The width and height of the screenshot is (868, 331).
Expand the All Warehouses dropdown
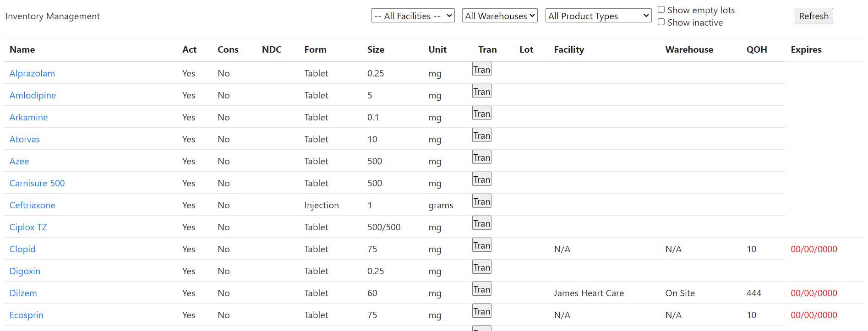tap(500, 16)
